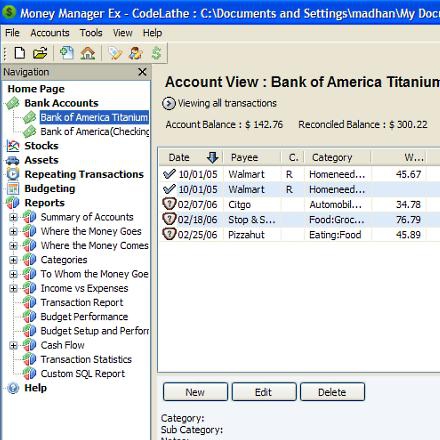The image size is (440, 440).
Task: Expand the Summary of Accounts report node
Action: coord(13,217)
